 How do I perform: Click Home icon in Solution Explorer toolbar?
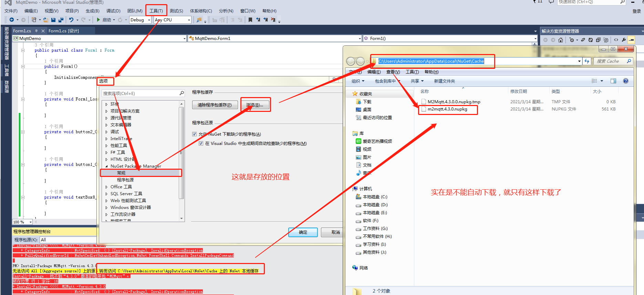[x=561, y=40]
